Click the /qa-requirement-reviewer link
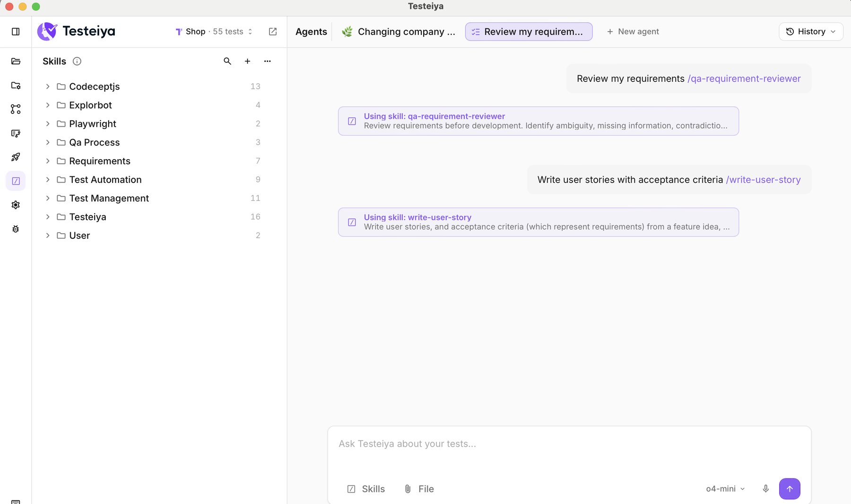Screen dimensions: 851x504 [x=744, y=79]
